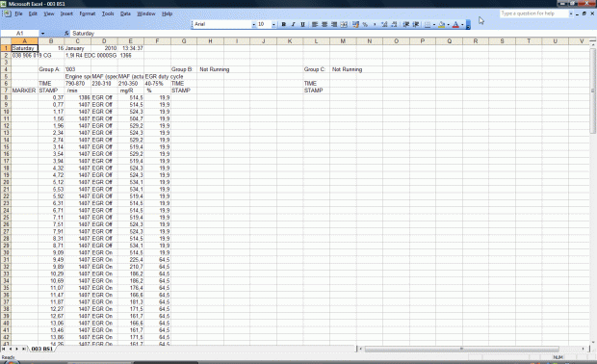597x364 pixels.
Task: Open the View menu
Action: [49, 13]
